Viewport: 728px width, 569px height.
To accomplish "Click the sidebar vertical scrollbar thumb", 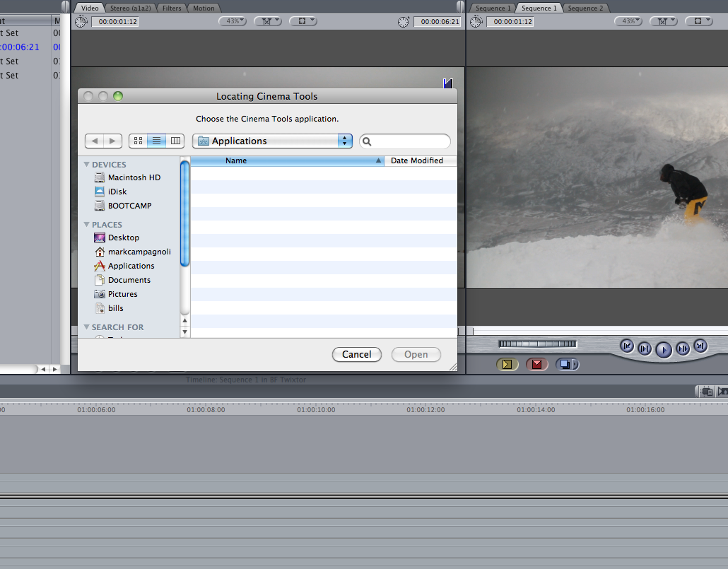I will tap(184, 213).
